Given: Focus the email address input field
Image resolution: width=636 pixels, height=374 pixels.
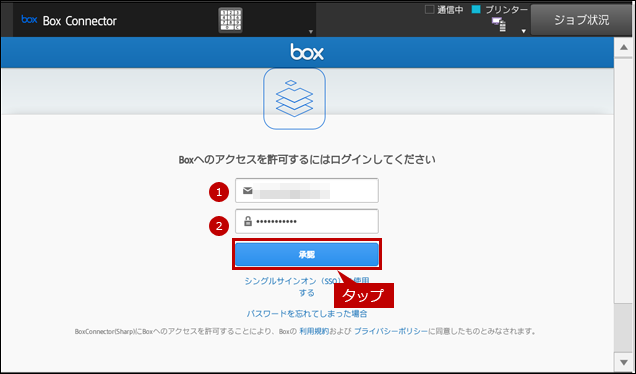Looking at the screenshot, I should click(307, 190).
